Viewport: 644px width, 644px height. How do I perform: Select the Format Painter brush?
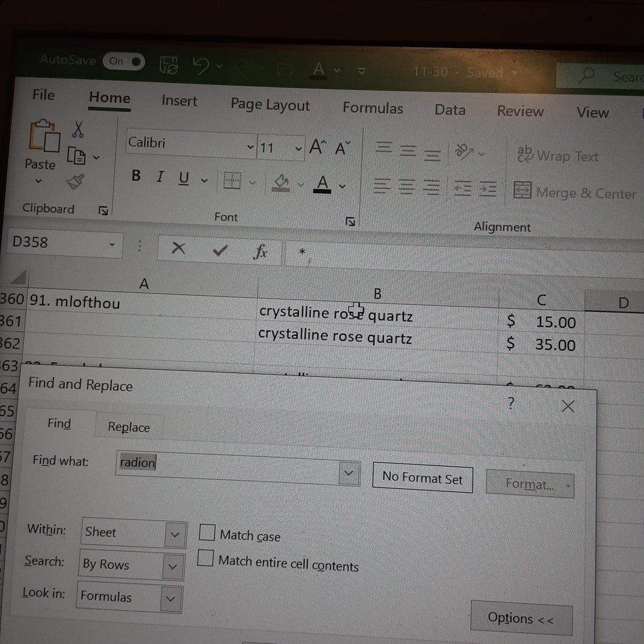tap(75, 181)
